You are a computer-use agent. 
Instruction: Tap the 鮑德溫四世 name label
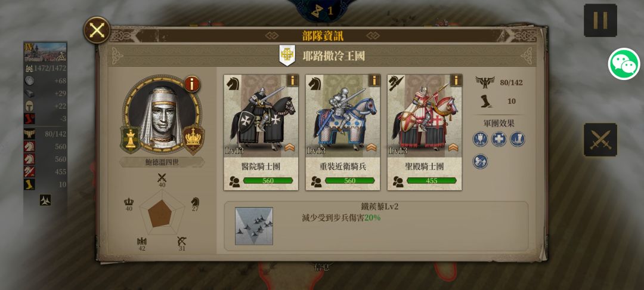click(162, 162)
